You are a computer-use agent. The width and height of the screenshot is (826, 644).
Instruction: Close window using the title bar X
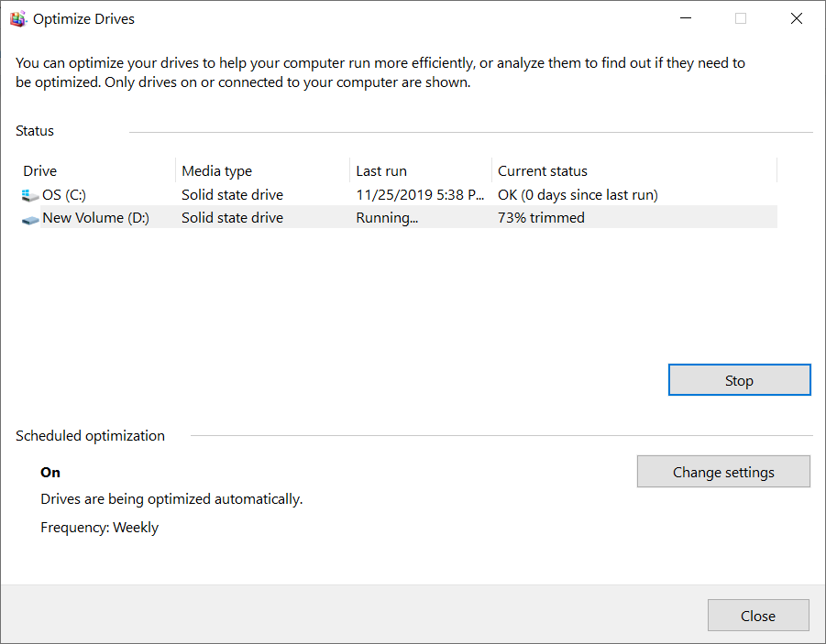pos(796,18)
